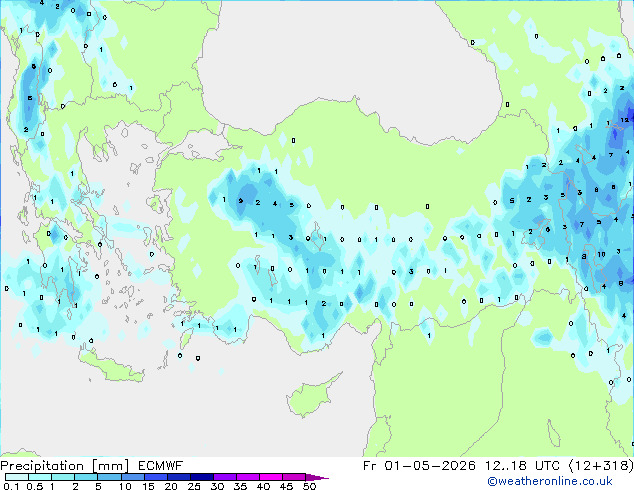Click the 'Fr 01-05-2026' date text
The image size is (634, 490).
tap(419, 466)
